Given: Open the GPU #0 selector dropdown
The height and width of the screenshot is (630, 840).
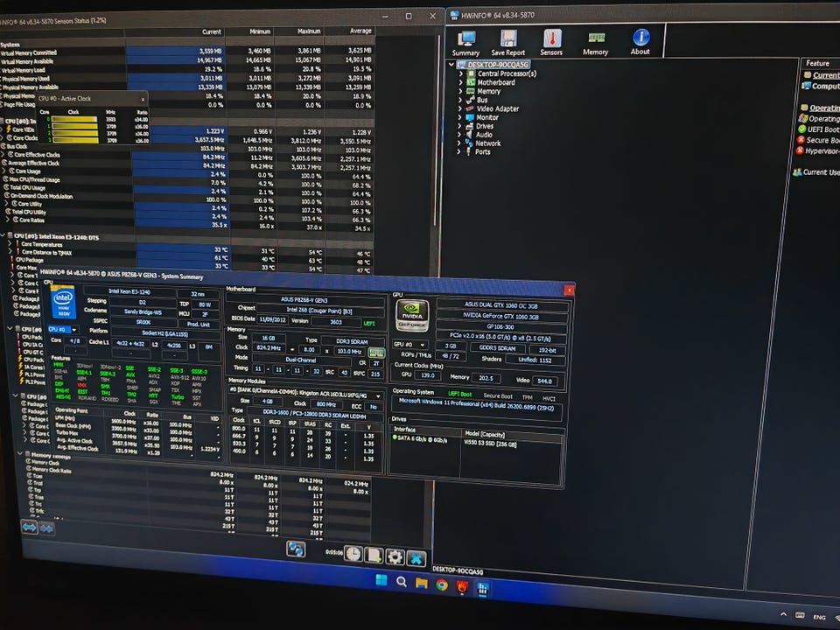Looking at the screenshot, I should 411,345.
